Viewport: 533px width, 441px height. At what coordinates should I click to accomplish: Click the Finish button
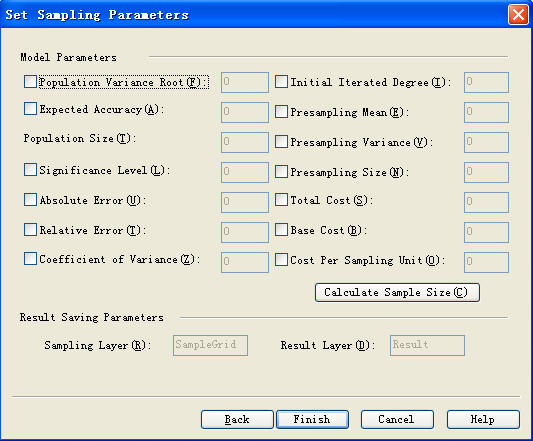tap(312, 419)
